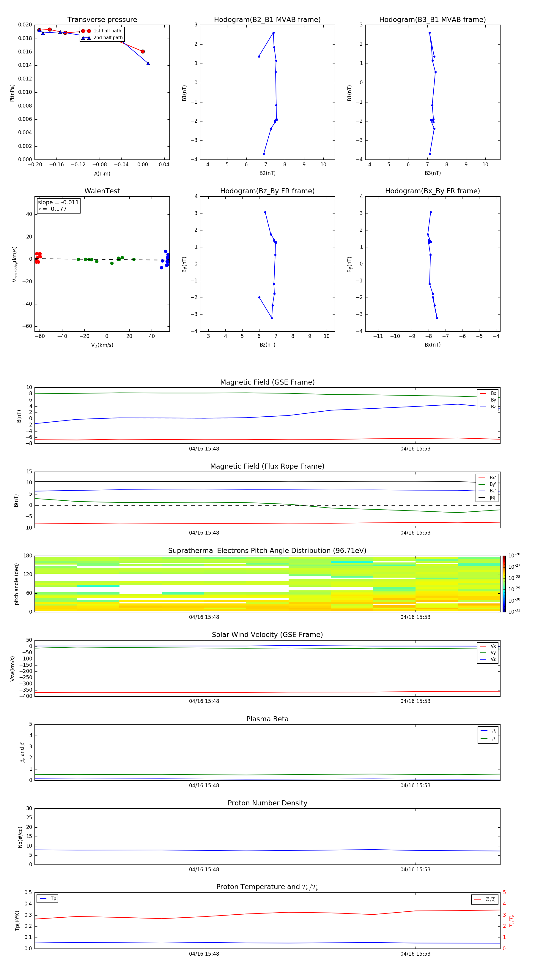Click the "Hodogram(B3_B1 MVAB frame)" title
The height and width of the screenshot is (980, 535).
tap(432, 20)
